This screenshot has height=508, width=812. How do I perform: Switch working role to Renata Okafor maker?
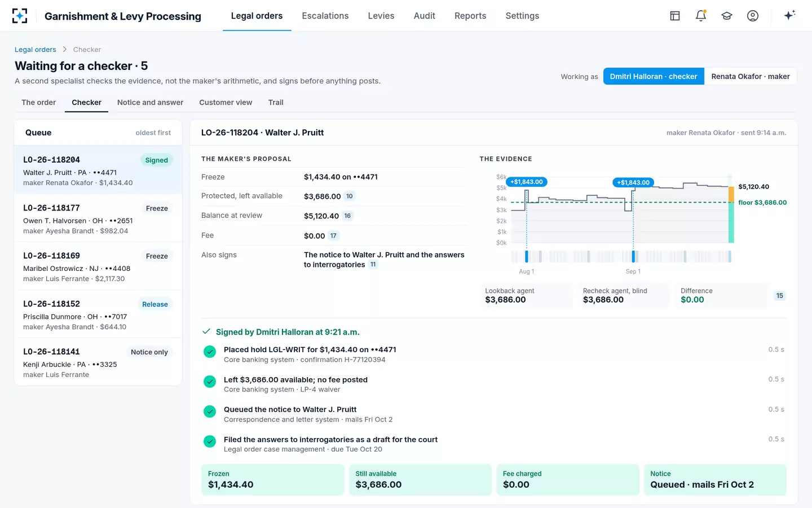coord(751,76)
